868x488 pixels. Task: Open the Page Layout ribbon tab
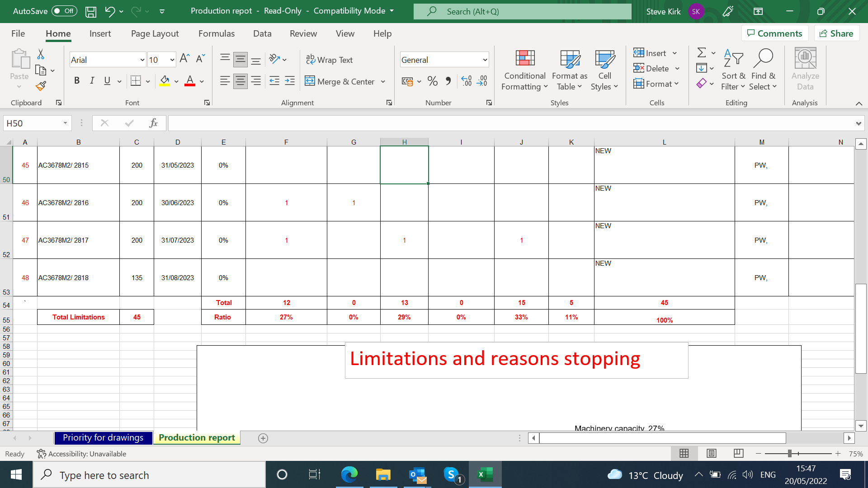[x=155, y=33]
